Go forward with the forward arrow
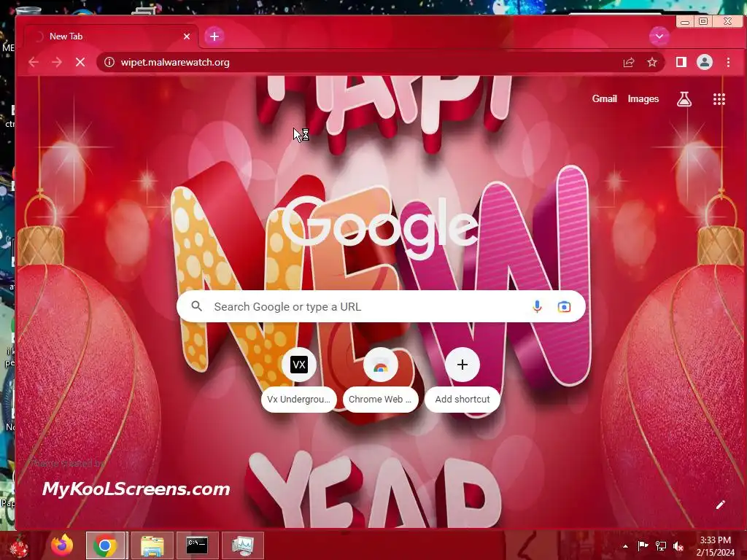Screen dimensions: 747x560 [x=57, y=62]
